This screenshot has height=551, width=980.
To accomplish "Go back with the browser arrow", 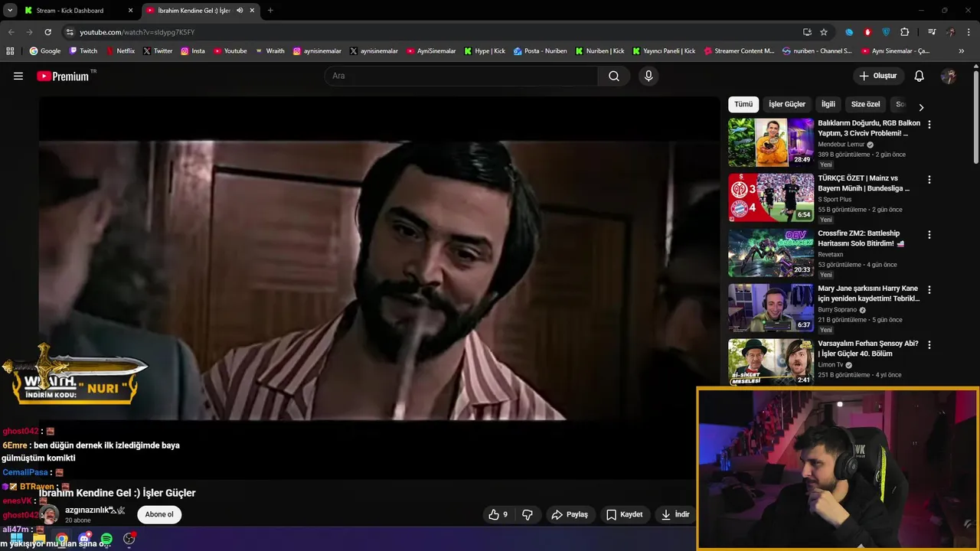I will pos(11,32).
